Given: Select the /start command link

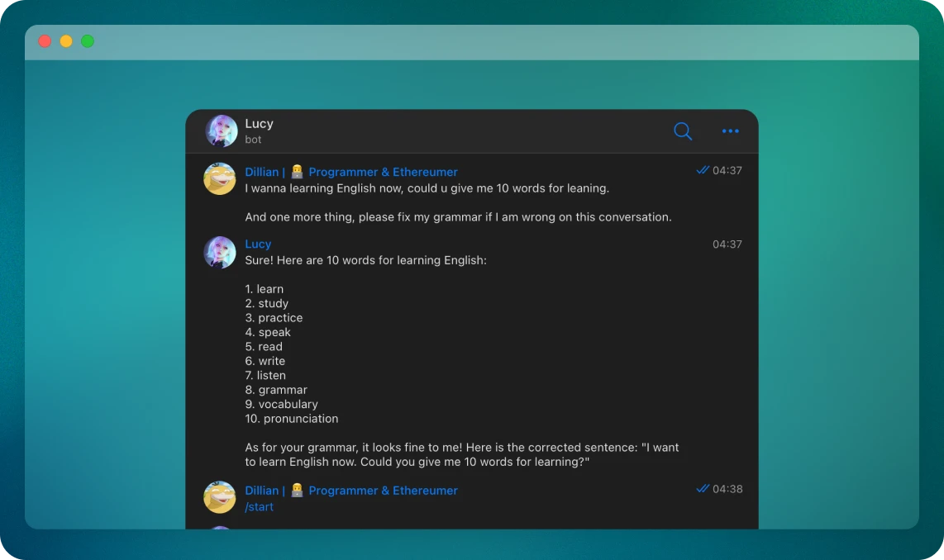Looking at the screenshot, I should click(x=259, y=507).
